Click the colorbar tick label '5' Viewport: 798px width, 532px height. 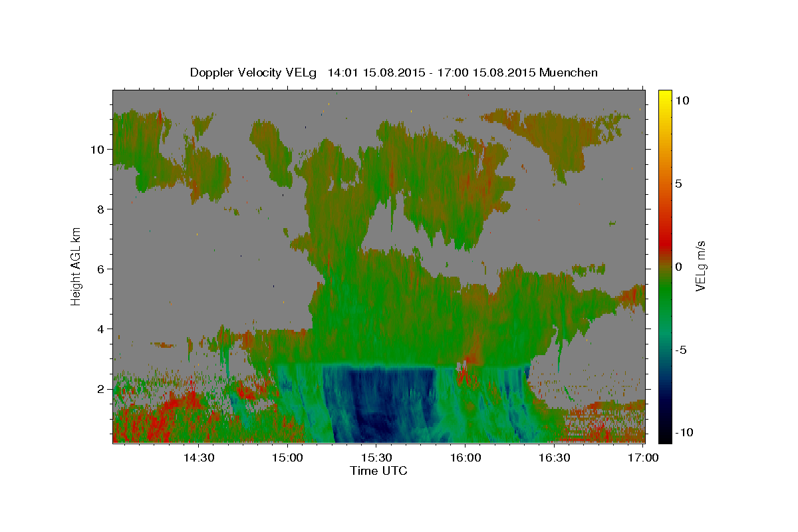[678, 184]
